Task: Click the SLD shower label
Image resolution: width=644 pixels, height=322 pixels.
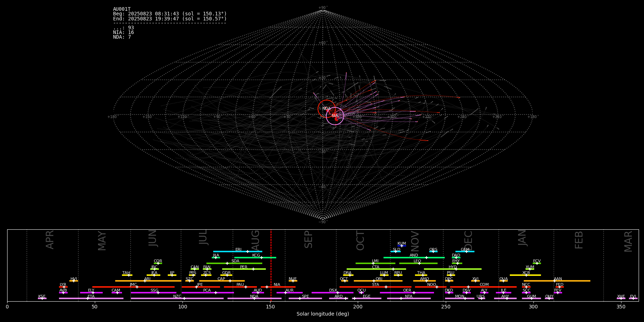Action: coord(396,250)
